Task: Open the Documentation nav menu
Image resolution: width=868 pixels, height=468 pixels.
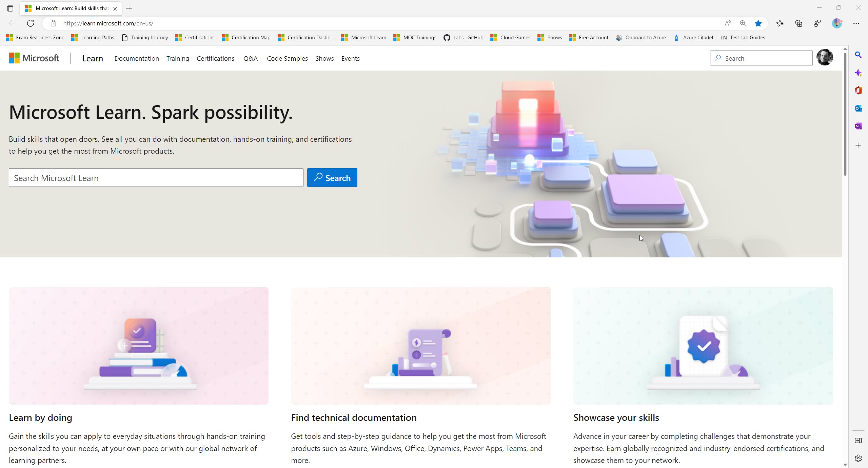Action: 137,58
